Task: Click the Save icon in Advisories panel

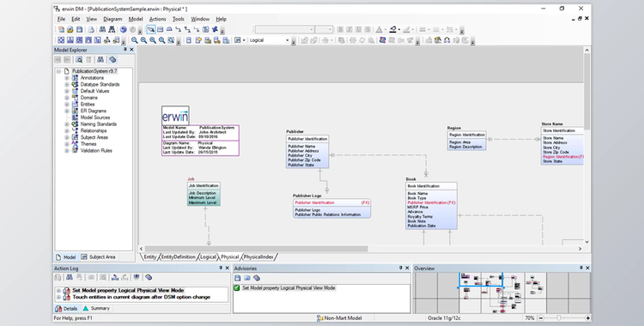Action: (x=238, y=278)
